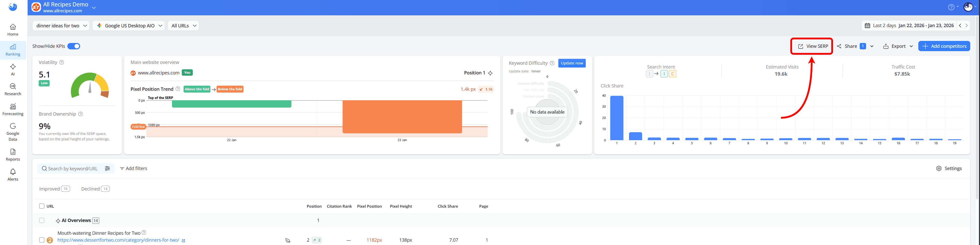This screenshot has height=245, width=980.
Task: Go to previous date range arrow
Action: point(960,26)
